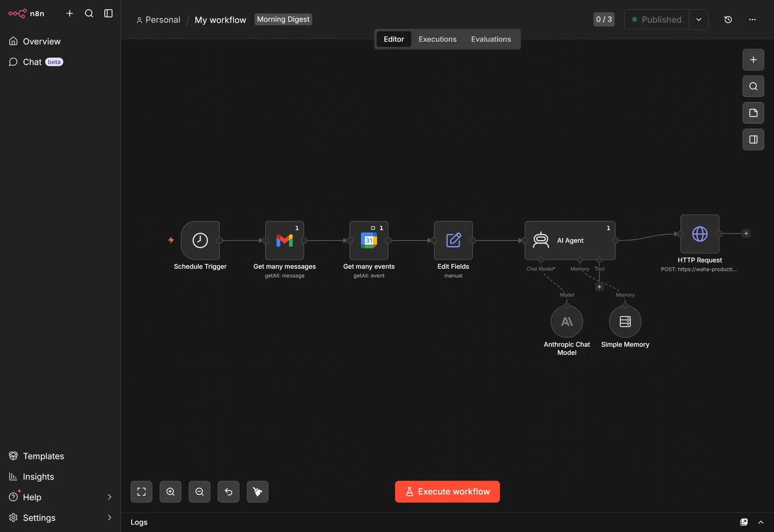Viewport: 774px width, 532px height.
Task: Create new item with sidebar plus icon
Action: 70,13
